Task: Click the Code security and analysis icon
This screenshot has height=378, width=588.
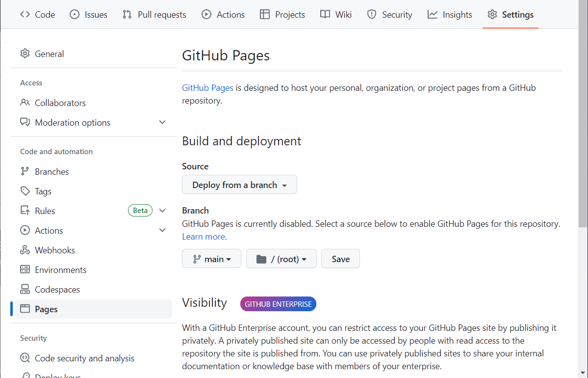Action: [x=25, y=358]
